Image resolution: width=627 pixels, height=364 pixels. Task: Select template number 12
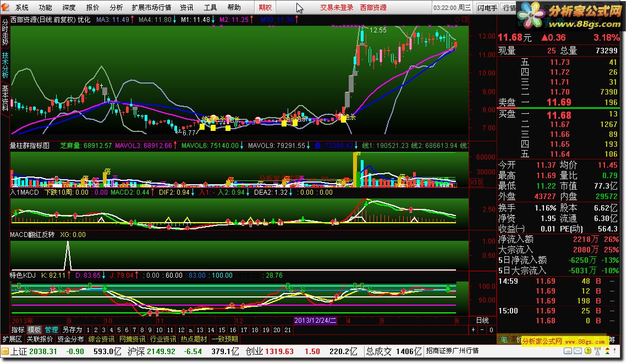[181, 330]
